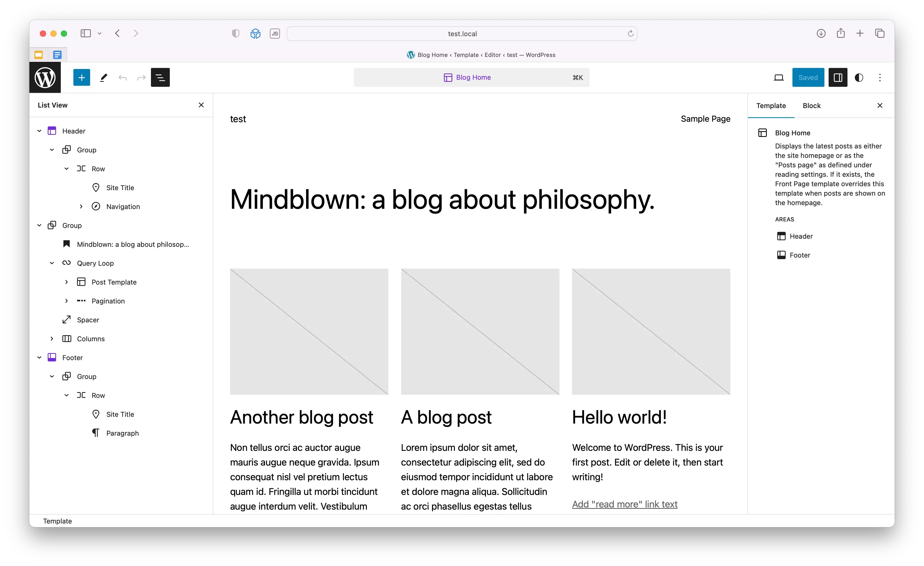Click the Redo arrow
Image resolution: width=924 pixels, height=566 pixels.
click(141, 77)
